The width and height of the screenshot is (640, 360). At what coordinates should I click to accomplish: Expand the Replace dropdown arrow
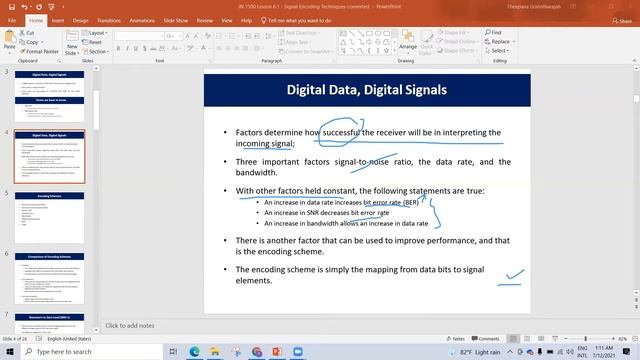click(x=514, y=42)
